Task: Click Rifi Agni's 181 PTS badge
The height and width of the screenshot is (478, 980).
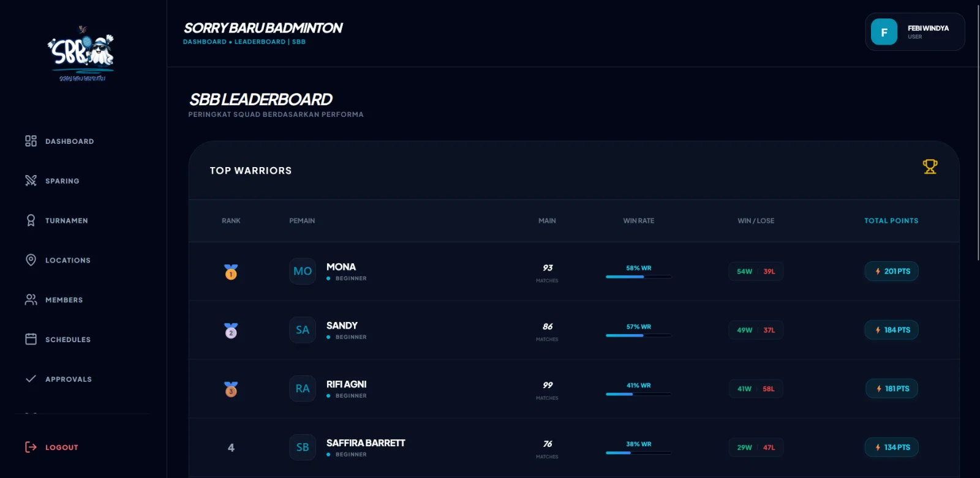Action: 891,389
